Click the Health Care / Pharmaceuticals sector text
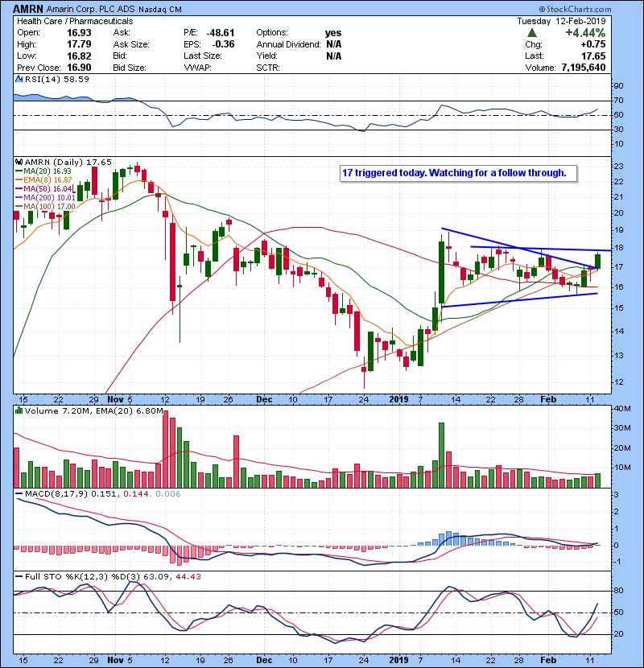This screenshot has width=644, height=668. click(x=75, y=21)
